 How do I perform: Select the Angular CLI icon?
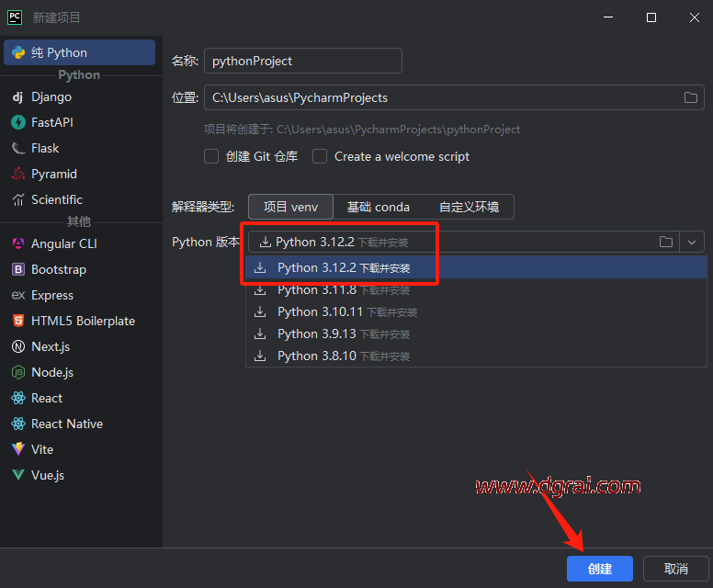[x=17, y=243]
